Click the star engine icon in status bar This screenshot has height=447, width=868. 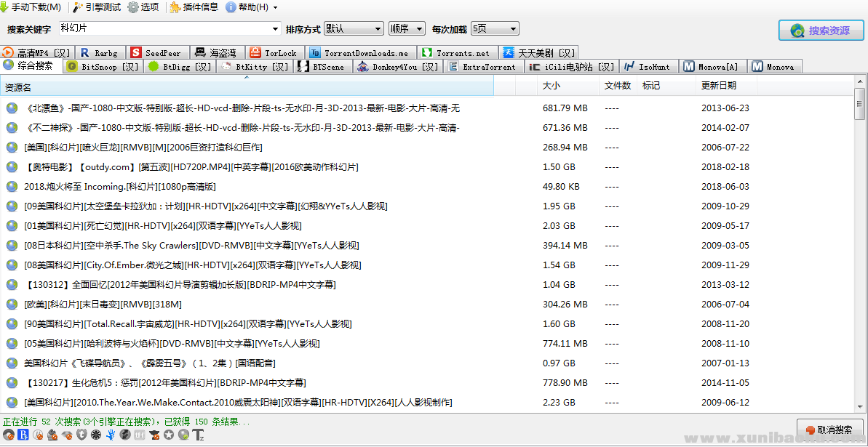pyautogui.click(x=169, y=435)
